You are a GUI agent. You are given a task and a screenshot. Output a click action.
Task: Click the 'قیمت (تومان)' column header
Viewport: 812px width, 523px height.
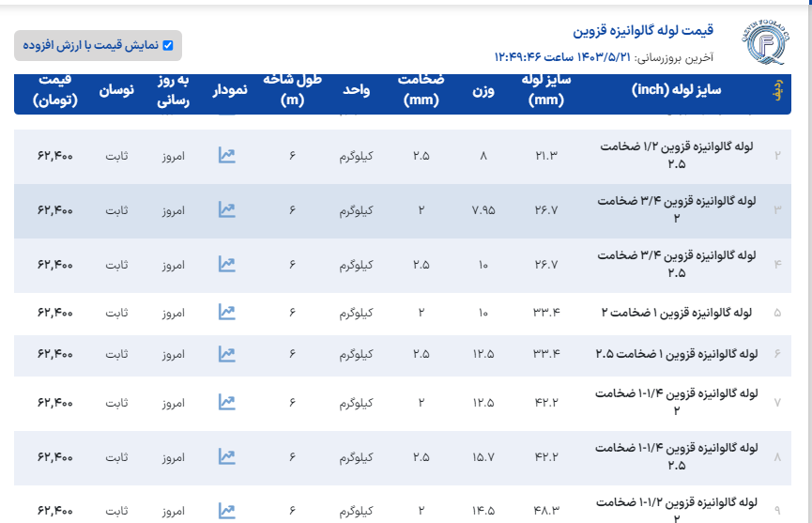tap(56, 91)
